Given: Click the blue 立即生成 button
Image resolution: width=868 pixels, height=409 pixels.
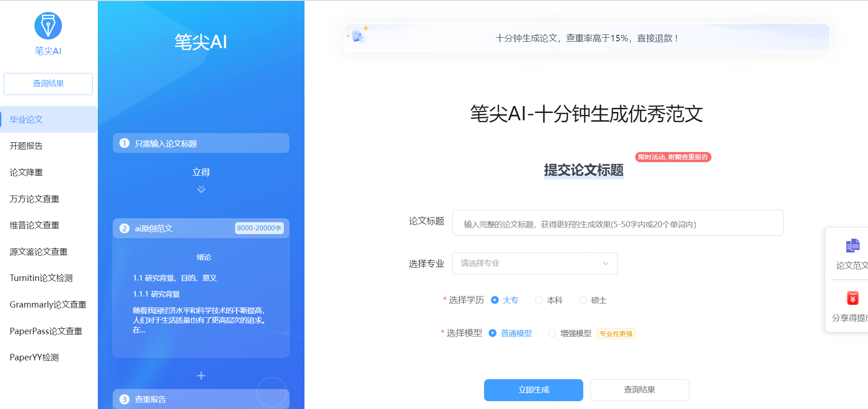Looking at the screenshot, I should click(534, 390).
